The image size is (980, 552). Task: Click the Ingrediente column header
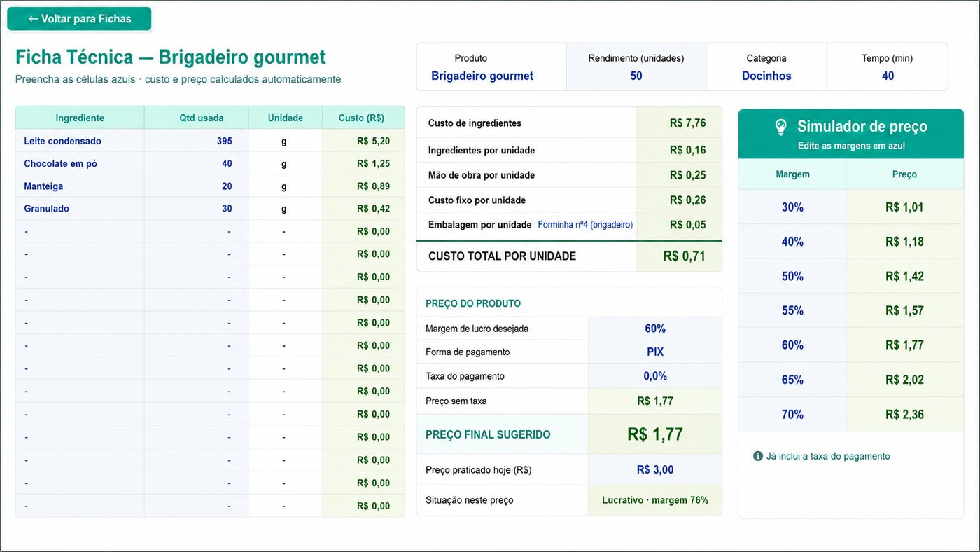click(x=80, y=118)
